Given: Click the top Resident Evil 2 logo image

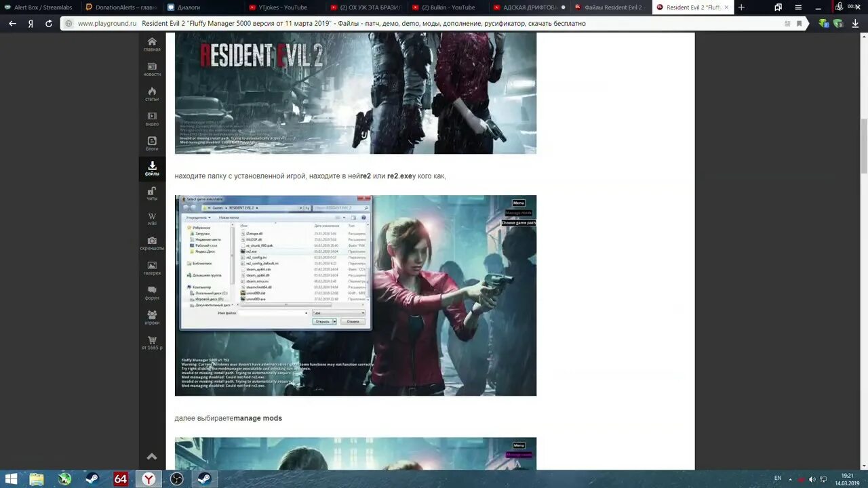Looking at the screenshot, I should pos(355,94).
